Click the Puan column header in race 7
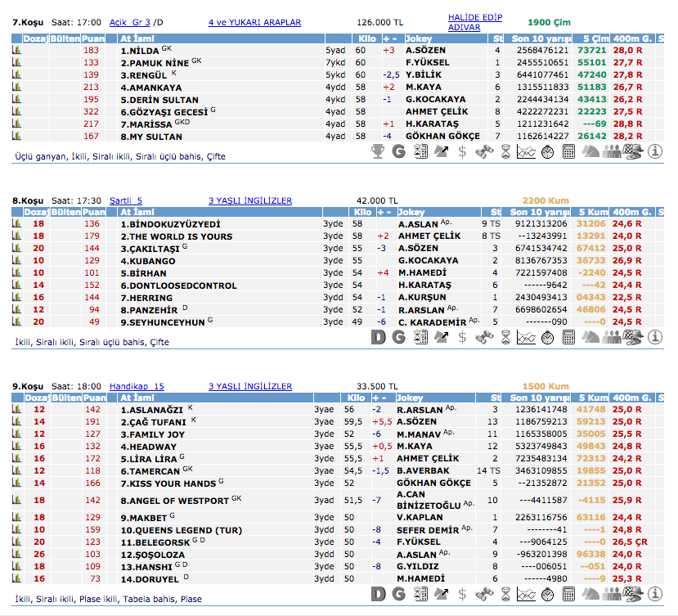This screenshot has height=616, width=678. tap(95, 38)
